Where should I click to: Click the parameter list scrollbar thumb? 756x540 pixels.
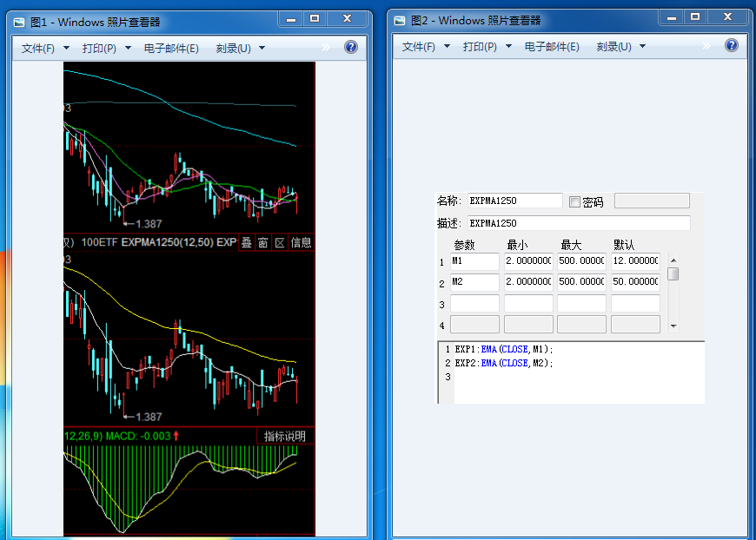[673, 273]
